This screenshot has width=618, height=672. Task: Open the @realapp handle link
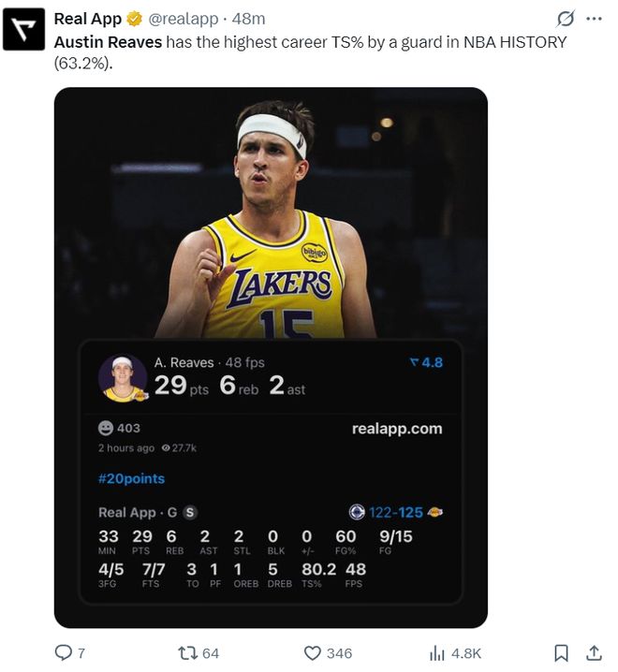point(185,19)
